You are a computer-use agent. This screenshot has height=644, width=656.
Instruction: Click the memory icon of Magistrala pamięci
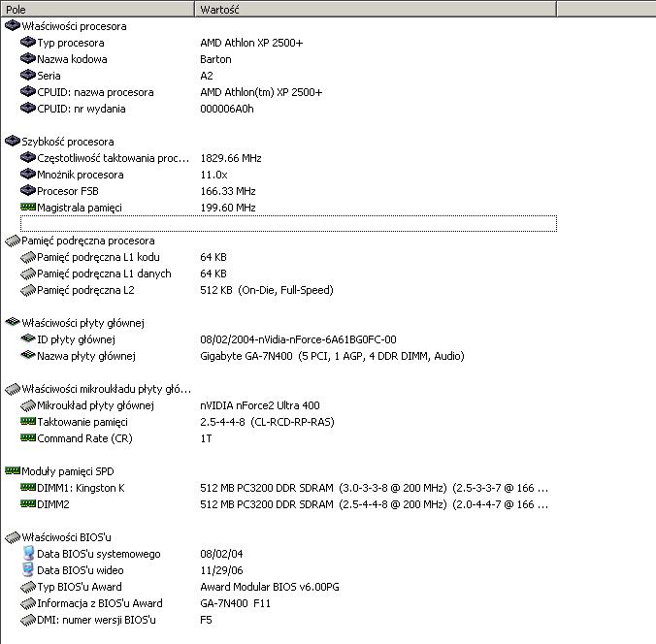pos(27,207)
